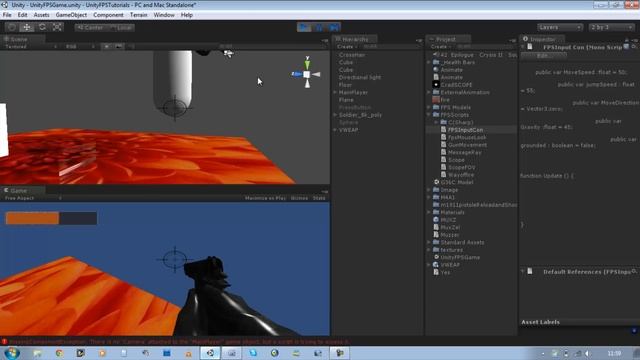Open the Layers dropdown
Image resolution: width=640 pixels, height=360 pixels.
pos(560,27)
